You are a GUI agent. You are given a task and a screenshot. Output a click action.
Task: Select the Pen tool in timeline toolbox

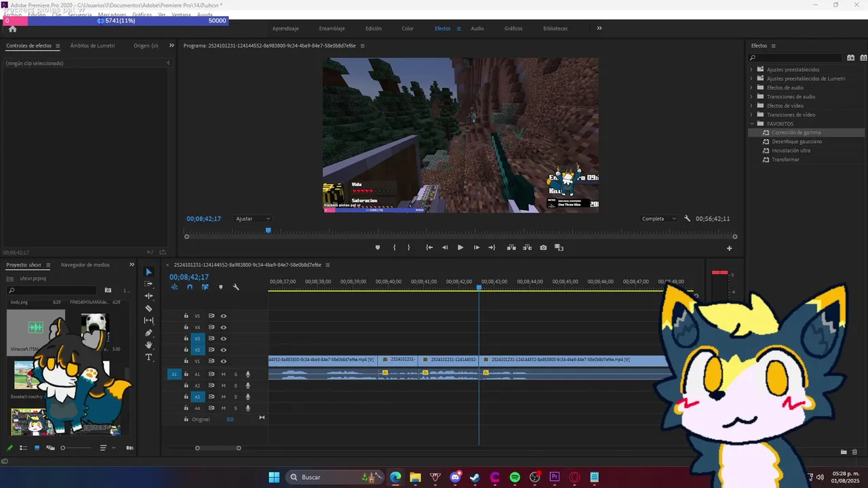point(149,333)
